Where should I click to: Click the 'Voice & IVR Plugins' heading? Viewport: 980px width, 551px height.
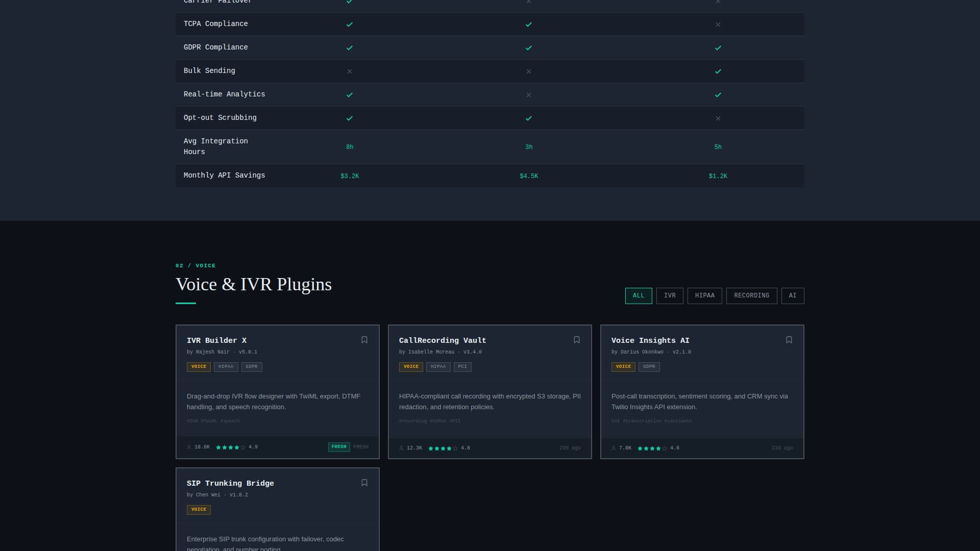[x=254, y=285]
